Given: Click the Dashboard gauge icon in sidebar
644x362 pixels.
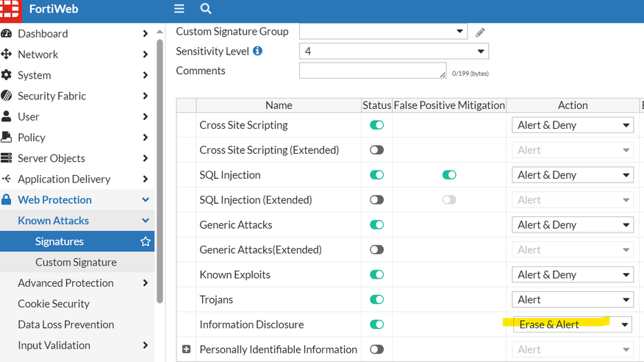Looking at the screenshot, I should (x=7, y=34).
